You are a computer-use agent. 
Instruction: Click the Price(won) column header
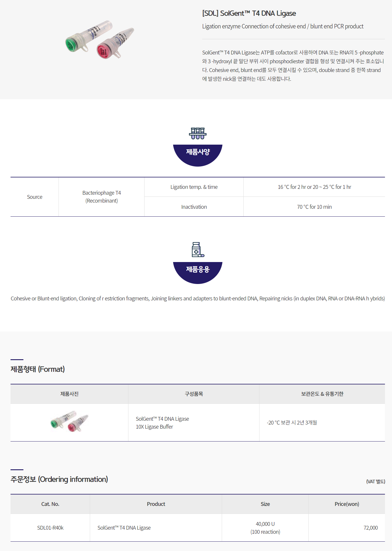(x=347, y=504)
